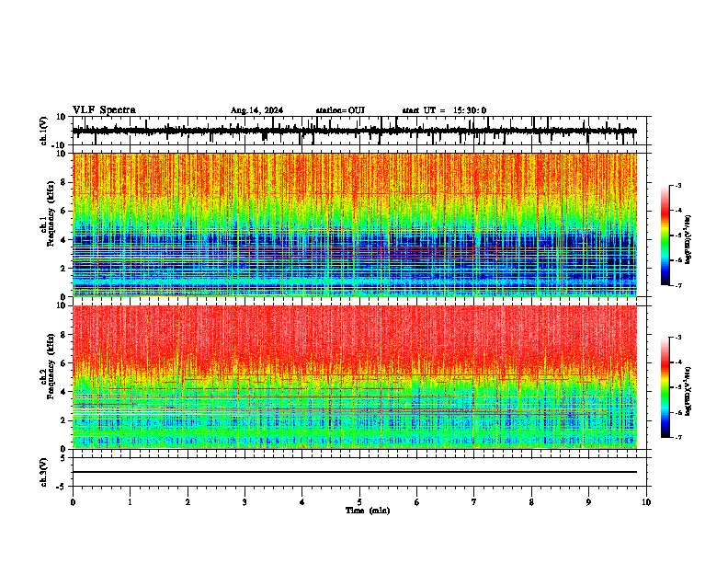The height and width of the screenshot is (563, 728).
Task: Click the "station=OUI" header label
Action: coord(340,110)
